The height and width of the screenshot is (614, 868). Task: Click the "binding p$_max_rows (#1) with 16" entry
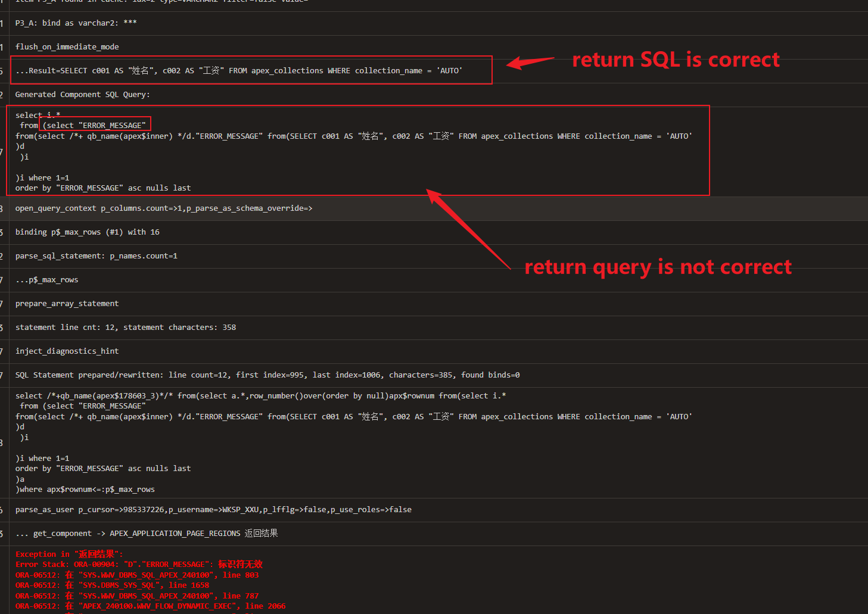click(87, 232)
